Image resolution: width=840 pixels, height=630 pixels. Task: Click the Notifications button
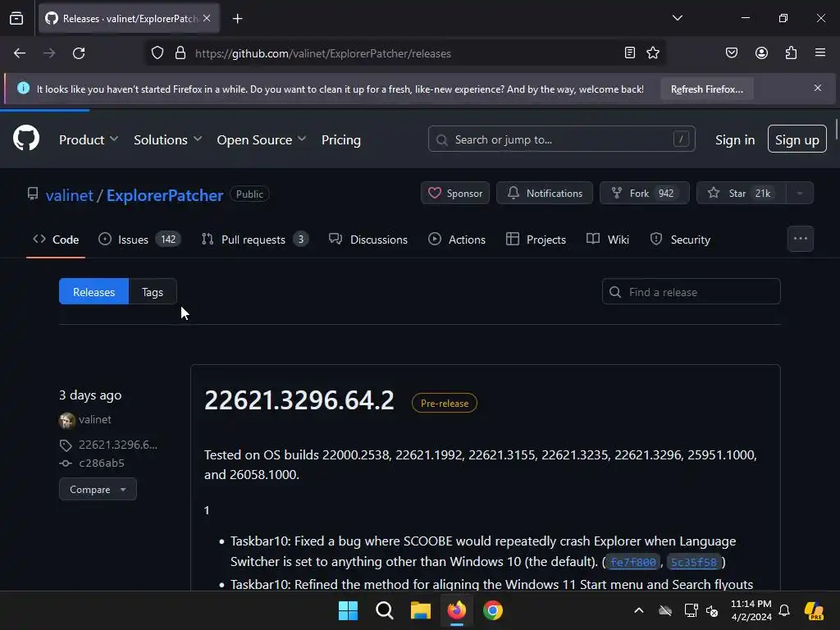545,194
